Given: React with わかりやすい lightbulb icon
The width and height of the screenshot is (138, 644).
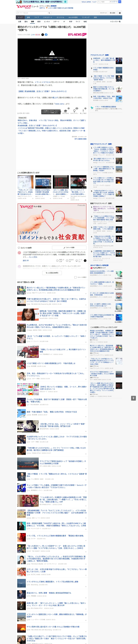Looking at the screenshot, I should coord(74,111).
